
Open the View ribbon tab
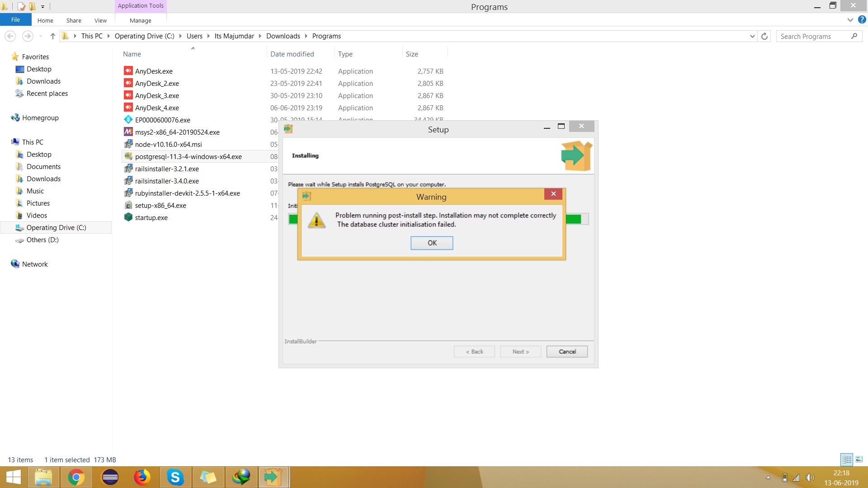(100, 20)
